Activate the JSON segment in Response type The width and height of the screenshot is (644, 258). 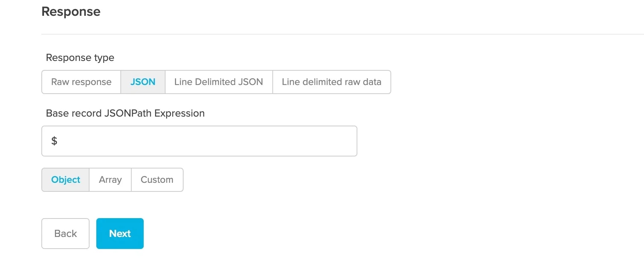pos(143,82)
